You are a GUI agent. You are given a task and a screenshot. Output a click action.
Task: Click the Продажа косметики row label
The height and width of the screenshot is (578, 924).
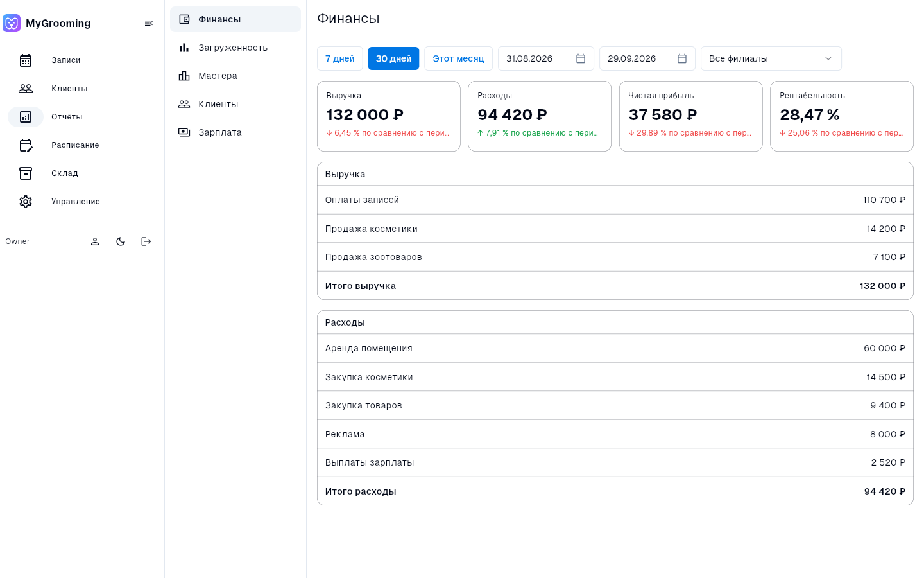[372, 229]
